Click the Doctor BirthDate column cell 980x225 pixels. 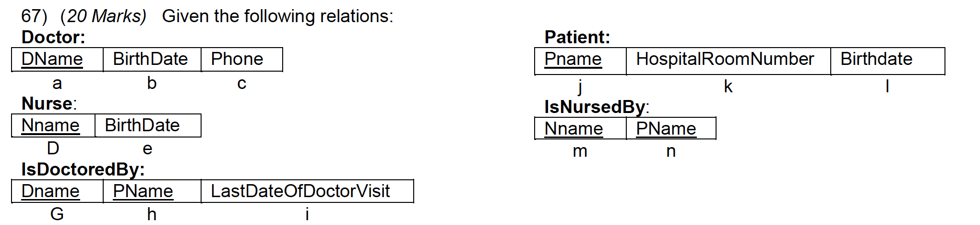coord(152,59)
